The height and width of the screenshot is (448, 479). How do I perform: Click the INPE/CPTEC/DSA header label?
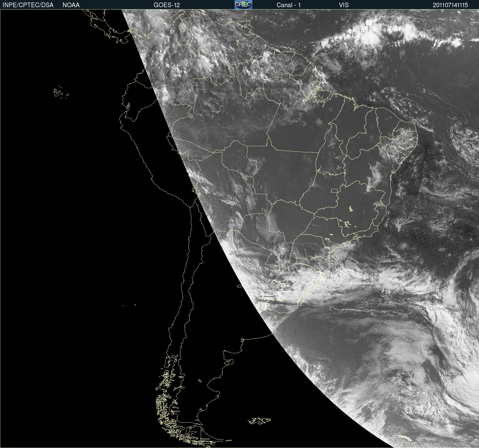point(28,5)
